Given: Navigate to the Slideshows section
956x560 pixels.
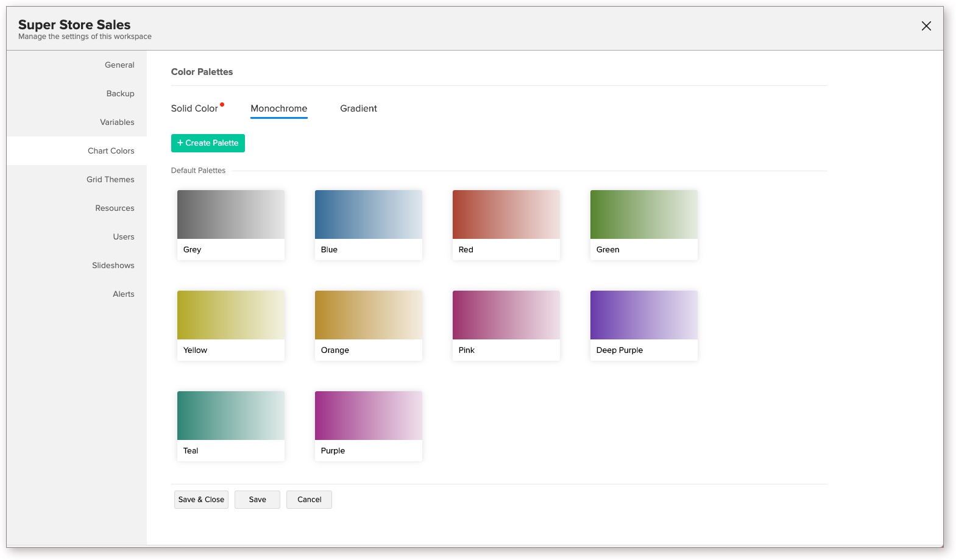Looking at the screenshot, I should click(113, 266).
